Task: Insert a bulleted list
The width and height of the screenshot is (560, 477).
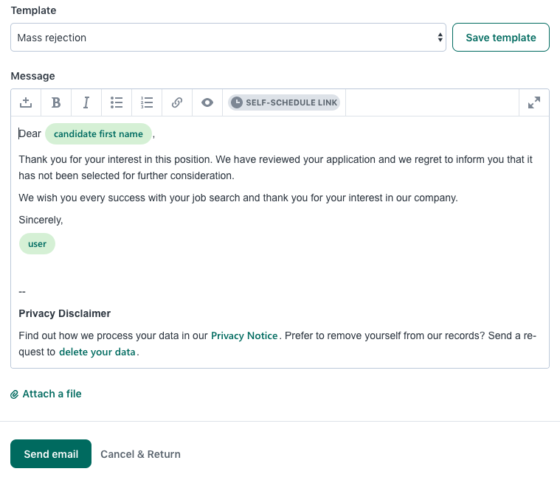Action: click(x=116, y=102)
